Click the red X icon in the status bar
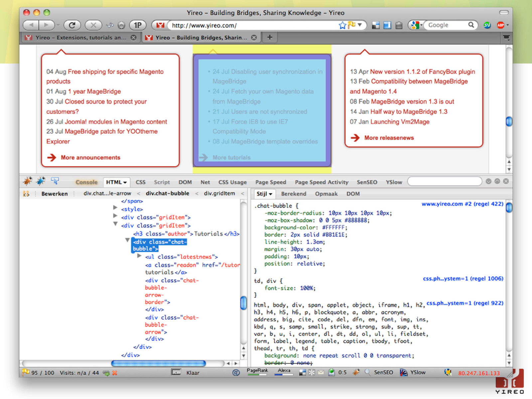Image resolution: width=532 pixels, height=399 pixels. pyautogui.click(x=115, y=373)
